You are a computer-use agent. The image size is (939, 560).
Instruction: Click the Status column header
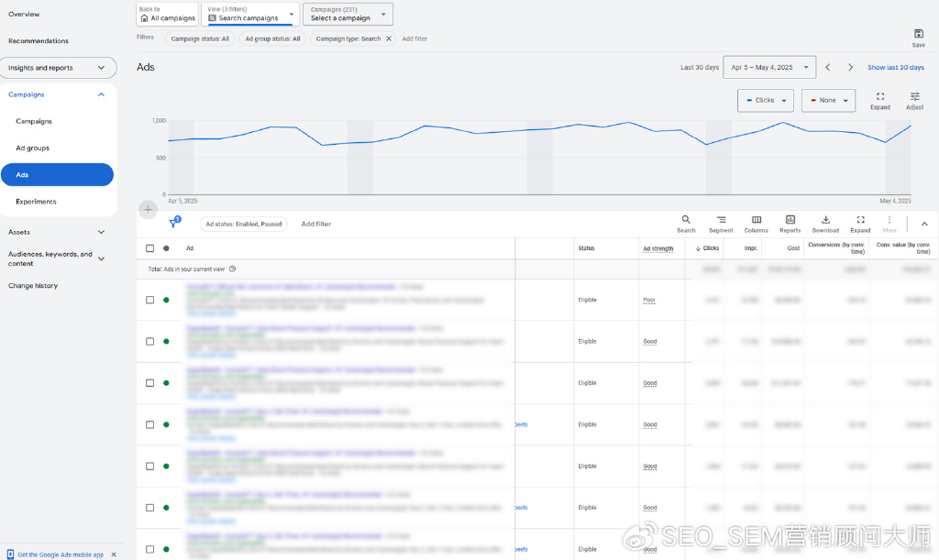click(x=586, y=248)
